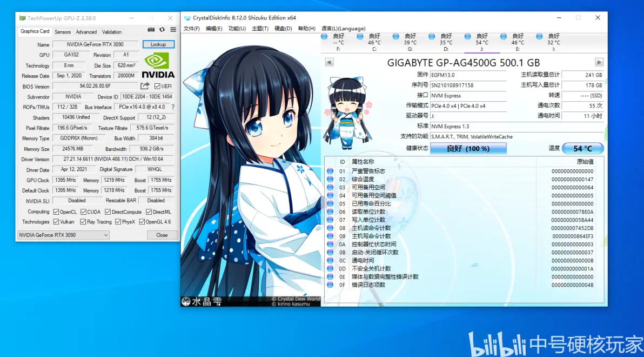Select drive G: 39 °C status orb
The height and width of the screenshot is (357, 644).
coord(395,36)
